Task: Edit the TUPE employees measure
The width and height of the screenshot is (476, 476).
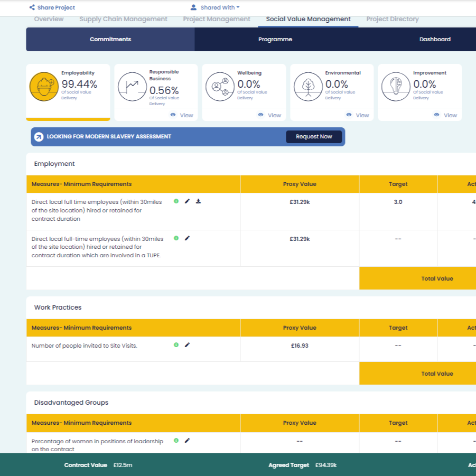Action: click(188, 238)
